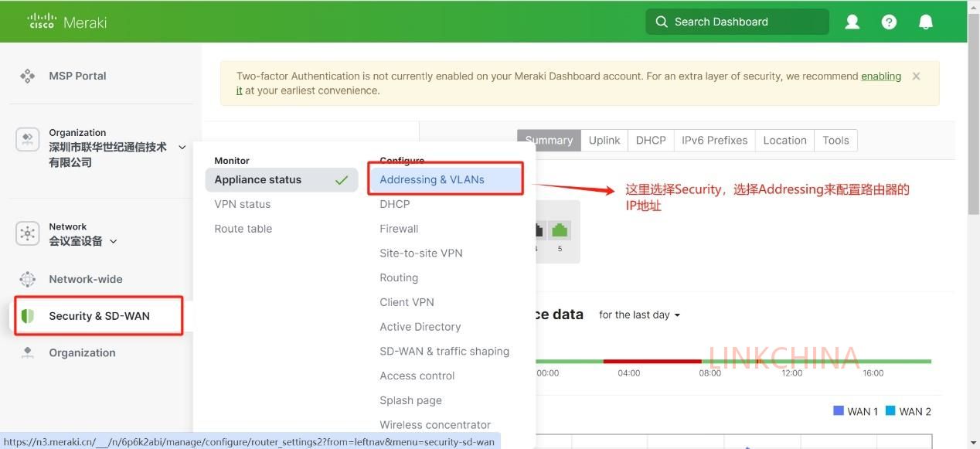Click the search magnifier icon
This screenshot has height=449, width=980.
[x=662, y=22]
